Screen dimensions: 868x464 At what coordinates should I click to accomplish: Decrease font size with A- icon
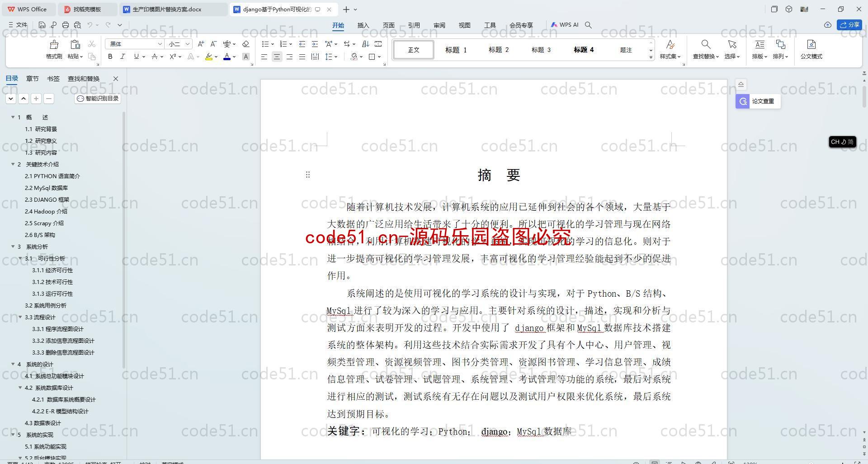coord(213,44)
